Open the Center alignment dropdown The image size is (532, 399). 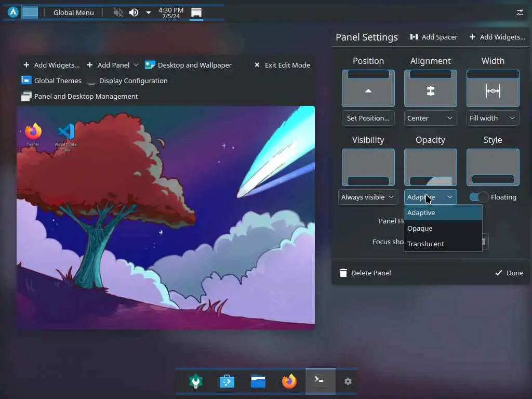pos(431,118)
